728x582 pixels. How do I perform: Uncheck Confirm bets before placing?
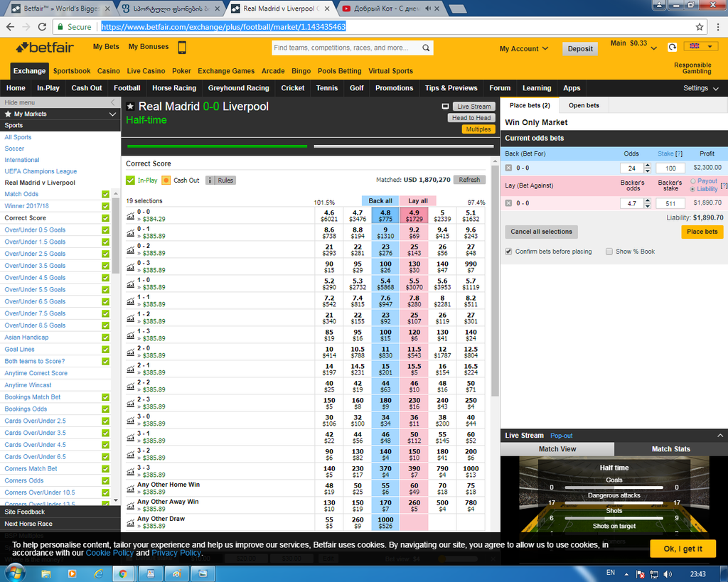pyautogui.click(x=509, y=252)
